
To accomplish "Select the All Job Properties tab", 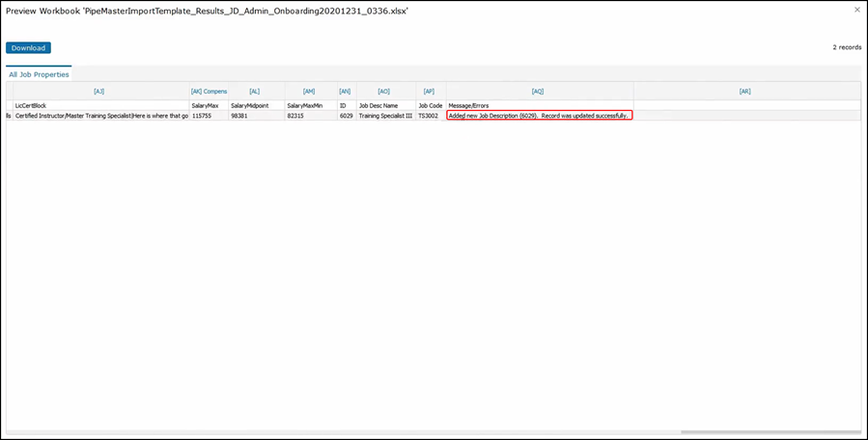I will (x=39, y=74).
